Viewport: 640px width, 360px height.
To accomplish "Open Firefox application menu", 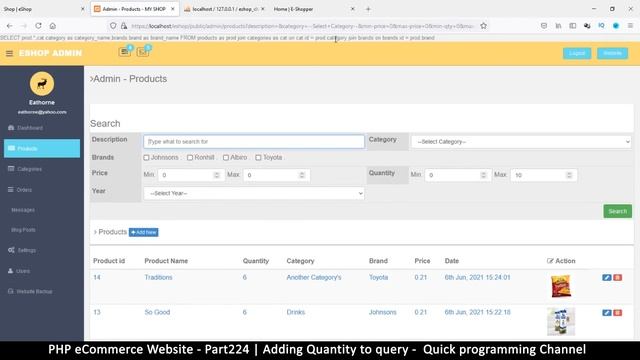I will coord(630,26).
